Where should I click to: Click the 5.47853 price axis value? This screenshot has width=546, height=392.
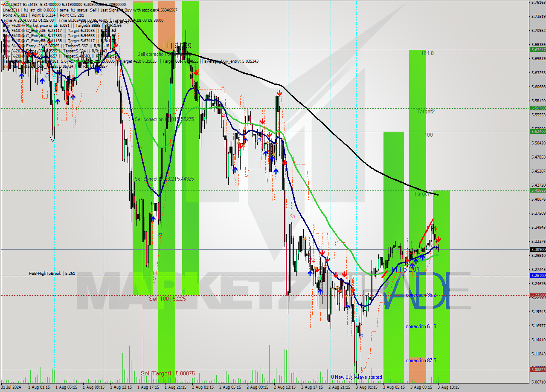point(538,157)
